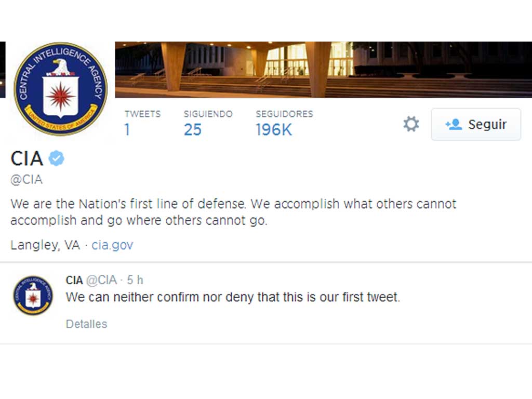Expand the tweet with Detalles
The image size is (532, 399).
86,324
